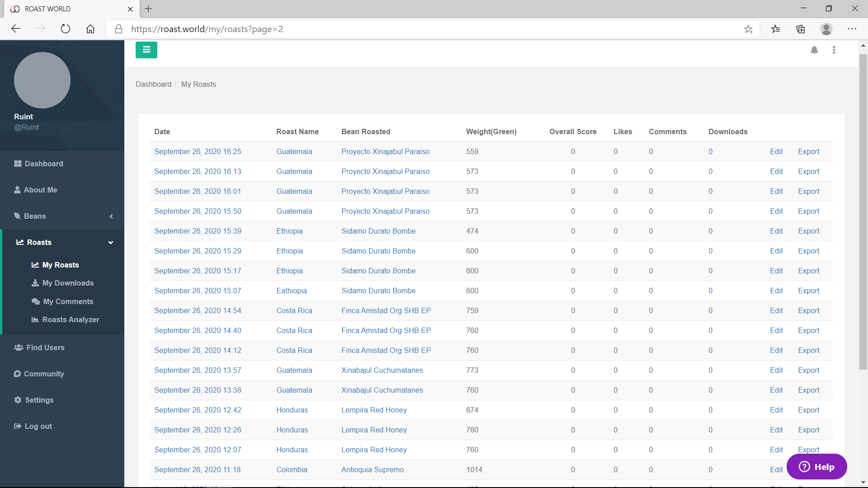Export the roast from 12:26
Screen dimensions: 868x488
tap(808, 430)
